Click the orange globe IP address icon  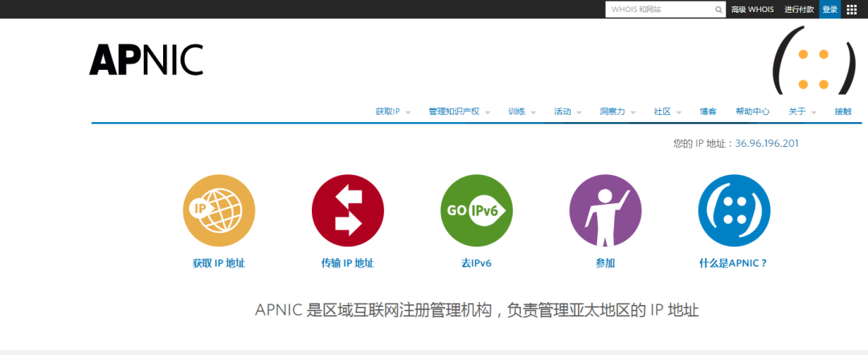coord(219,210)
